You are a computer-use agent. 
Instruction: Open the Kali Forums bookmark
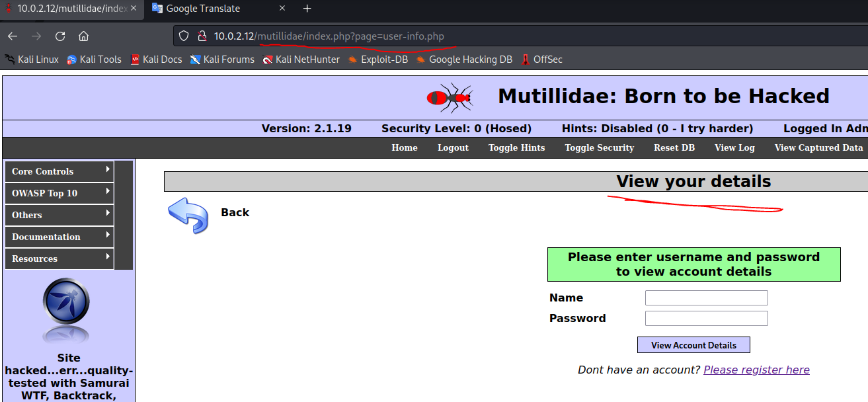coord(222,60)
